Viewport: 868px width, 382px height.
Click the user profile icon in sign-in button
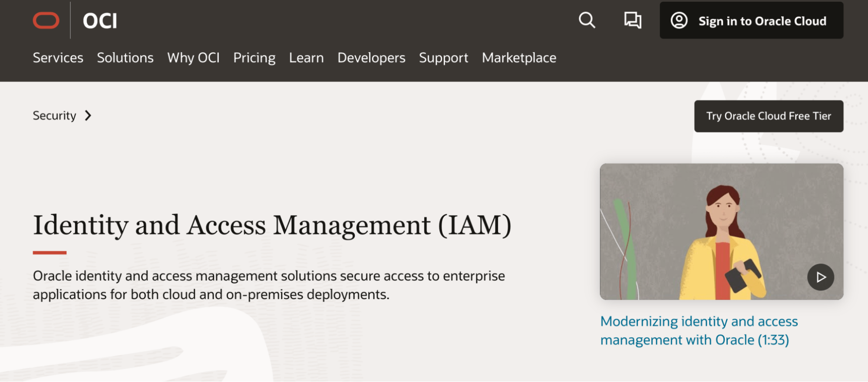[x=679, y=20]
